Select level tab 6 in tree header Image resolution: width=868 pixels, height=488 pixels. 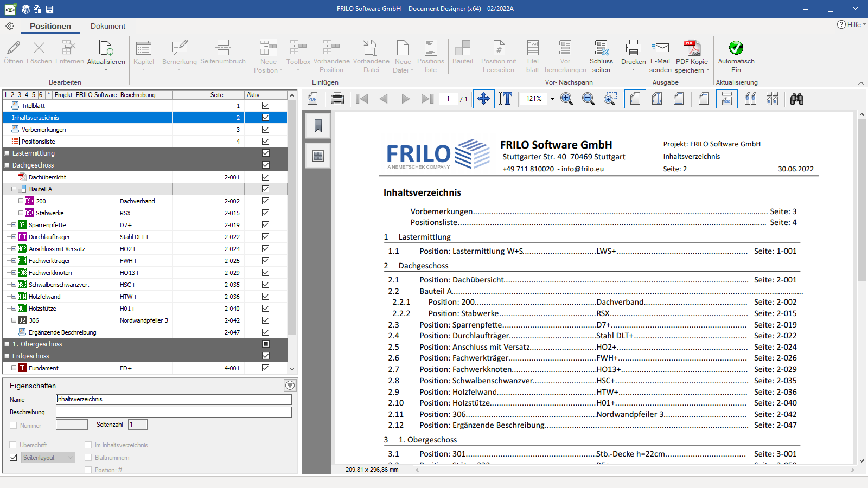[40, 94]
